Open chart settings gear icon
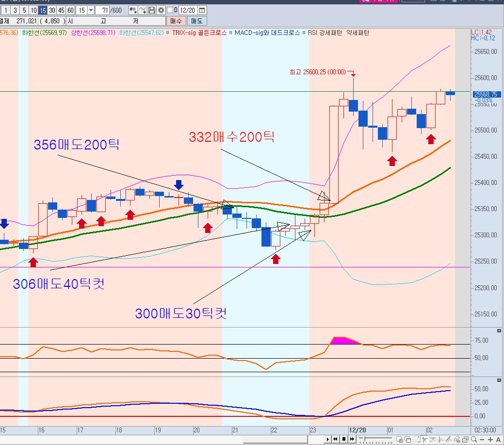This screenshot has height=445, width=504. point(162,10)
